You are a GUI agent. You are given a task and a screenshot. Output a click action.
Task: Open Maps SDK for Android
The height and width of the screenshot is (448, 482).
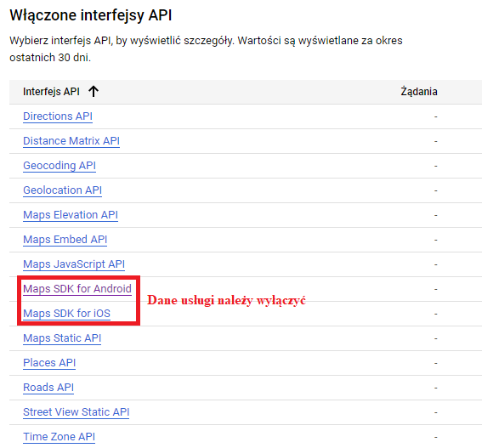pos(77,289)
